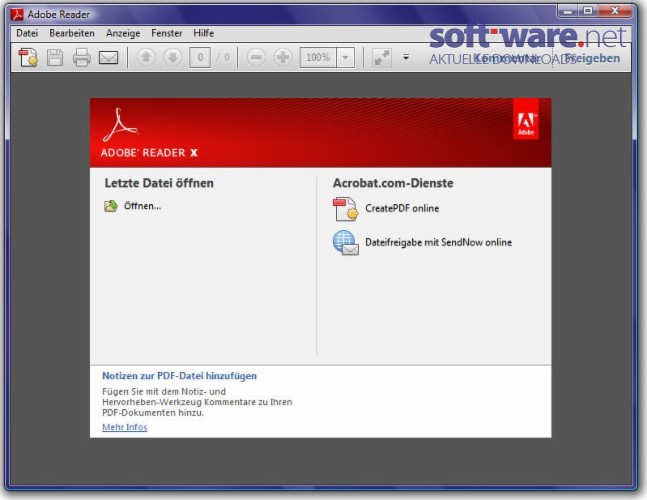This screenshot has height=500, width=647.
Task: Open the Datei menu
Action: (x=27, y=33)
